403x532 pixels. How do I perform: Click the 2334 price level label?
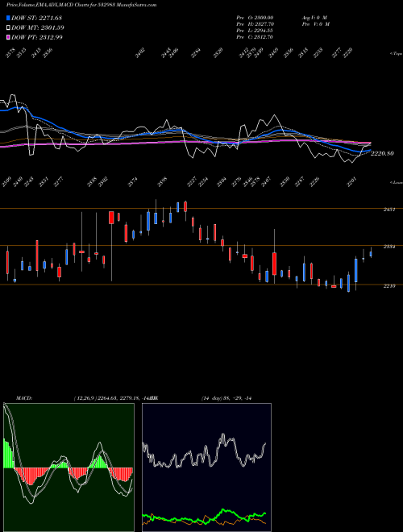[x=389, y=247]
